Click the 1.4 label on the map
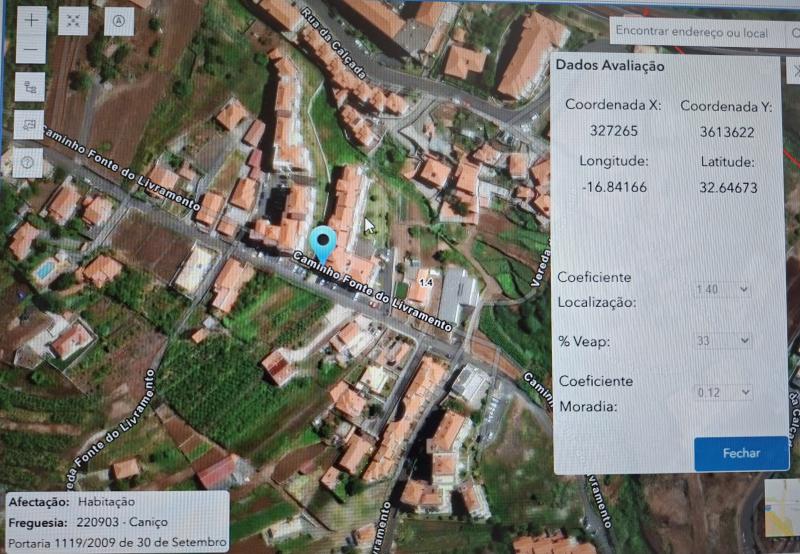Image resolution: width=800 pixels, height=554 pixels. [x=425, y=282]
